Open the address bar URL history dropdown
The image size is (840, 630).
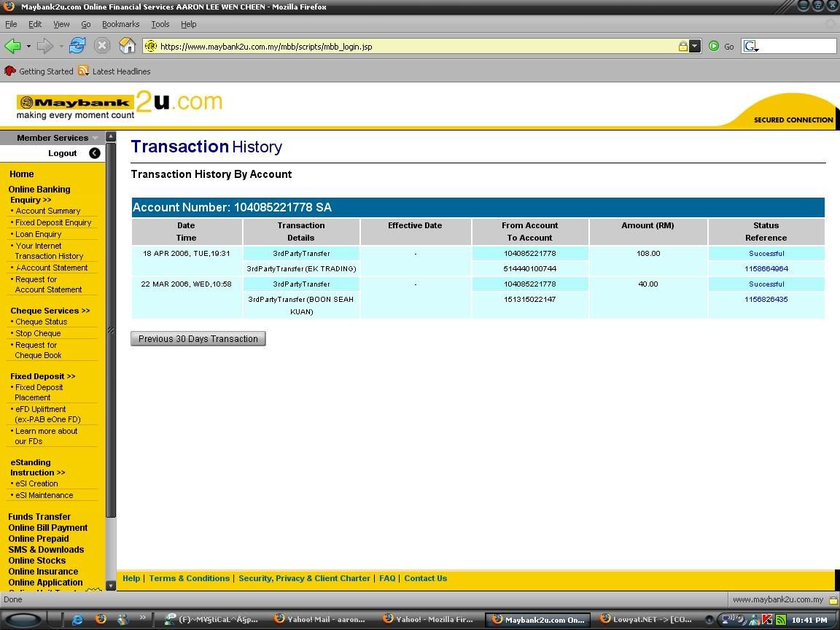pos(695,46)
